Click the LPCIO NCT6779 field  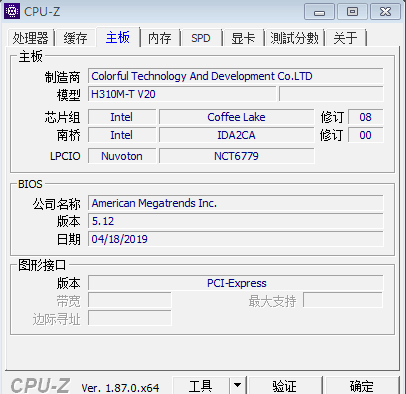[x=237, y=156]
